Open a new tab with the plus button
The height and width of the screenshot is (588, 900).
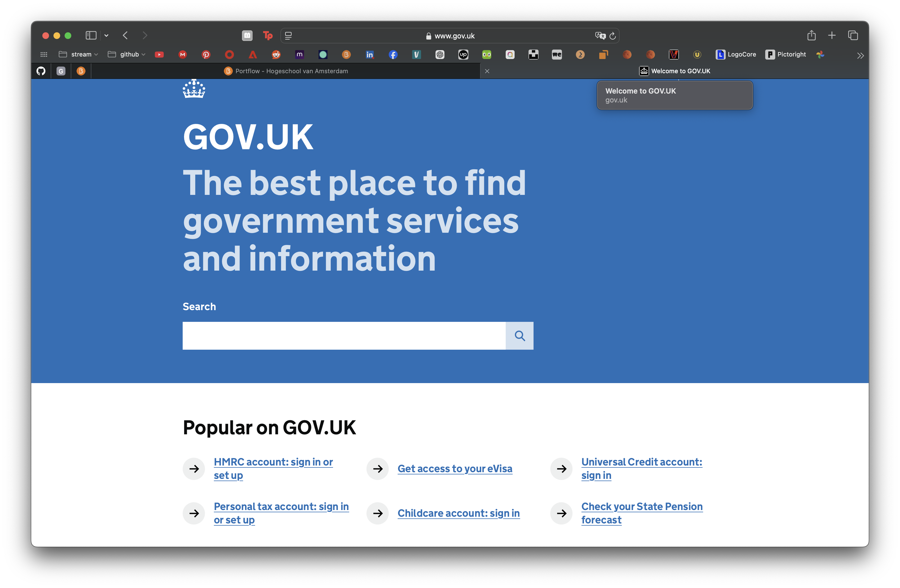[x=831, y=36]
